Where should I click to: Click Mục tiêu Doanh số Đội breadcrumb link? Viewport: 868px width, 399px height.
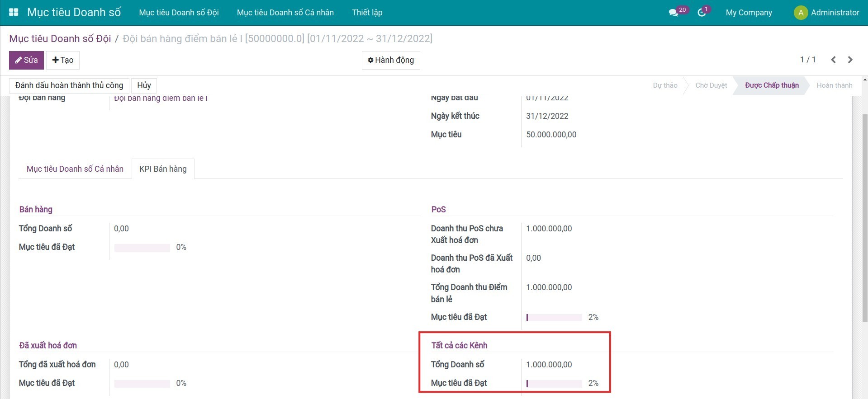coord(60,38)
